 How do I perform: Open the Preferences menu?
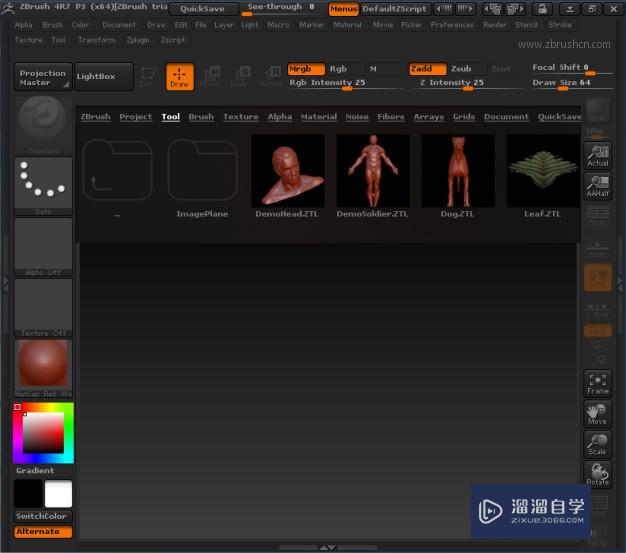click(452, 24)
